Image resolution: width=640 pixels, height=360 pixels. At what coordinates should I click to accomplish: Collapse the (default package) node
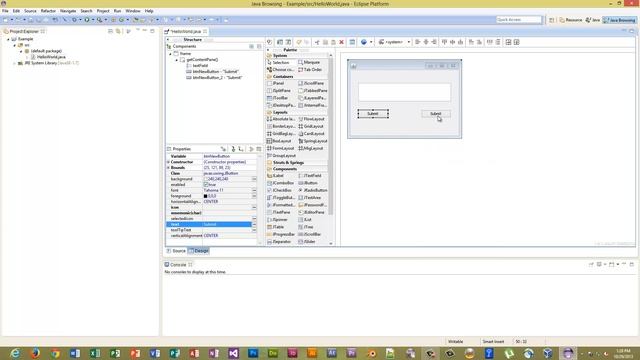21,51
